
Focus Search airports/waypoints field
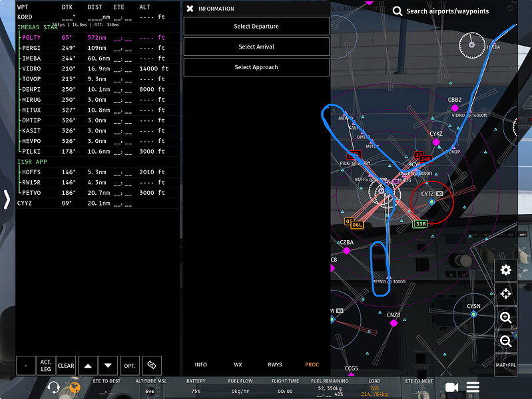pyautogui.click(x=447, y=11)
